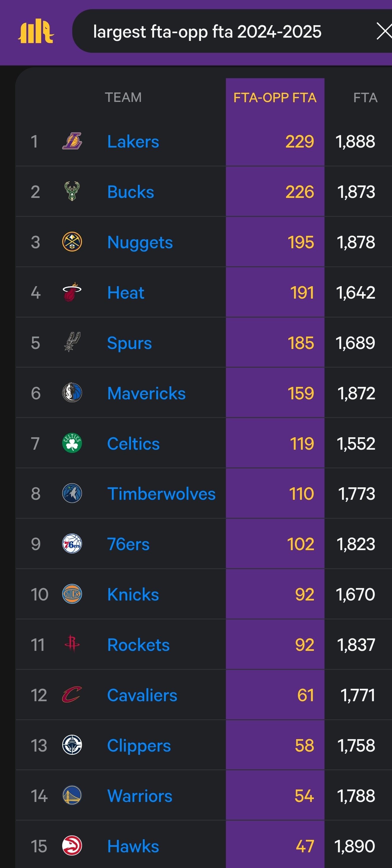Screen dimensions: 392x868
Task: Open the Timberwolves team link
Action: [x=161, y=494]
